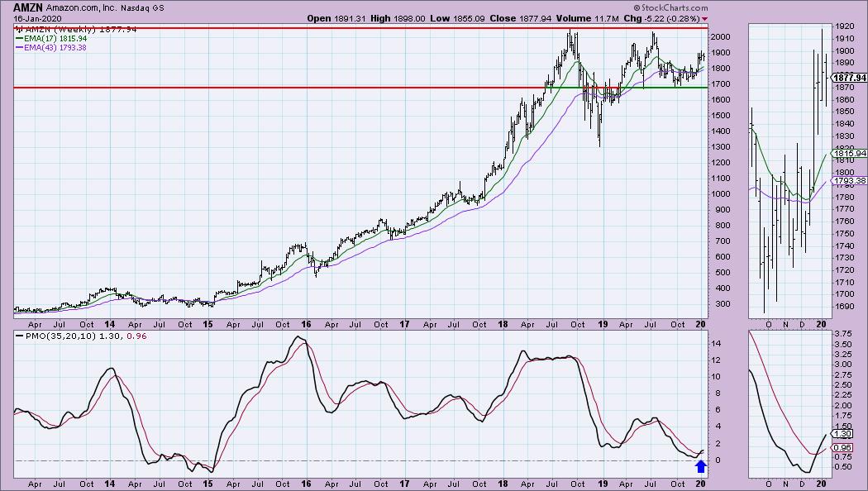The width and height of the screenshot is (868, 491).
Task: Click the Close value in the header row
Action: click(520, 18)
